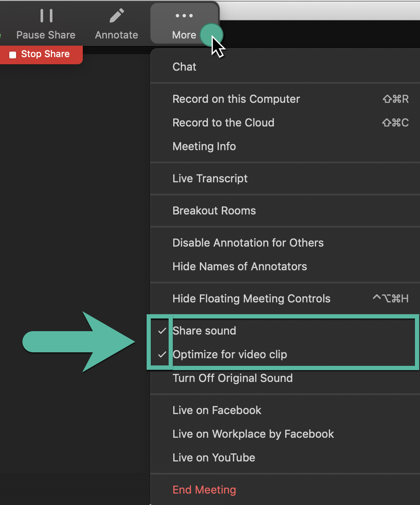Select Live on Workplace by Facebook
Screen dimensions: 420x505
pyautogui.click(x=253, y=434)
